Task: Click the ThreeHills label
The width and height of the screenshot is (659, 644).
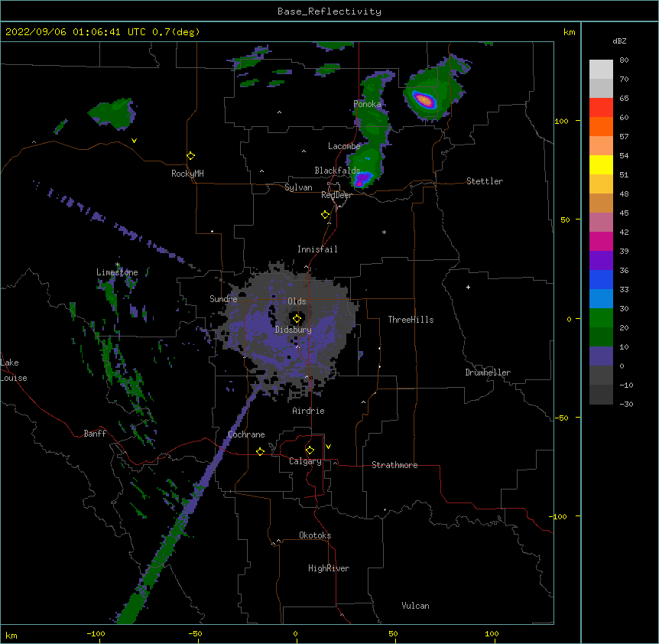Action: coord(411,320)
